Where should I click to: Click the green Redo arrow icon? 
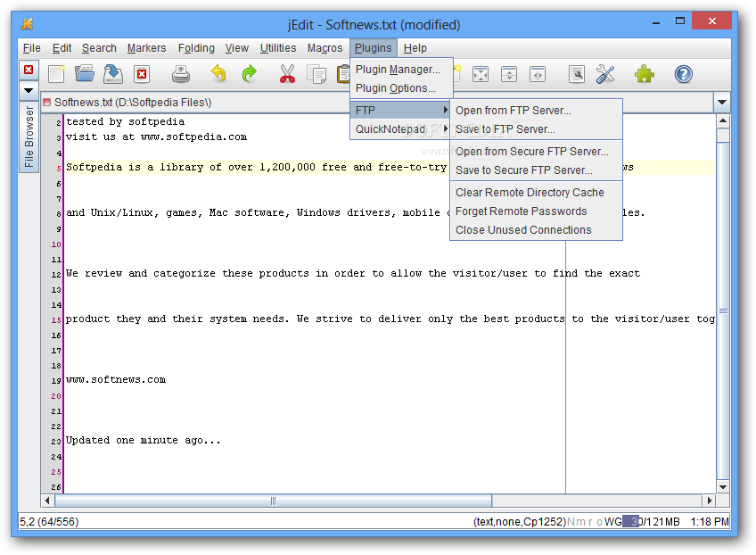(249, 74)
